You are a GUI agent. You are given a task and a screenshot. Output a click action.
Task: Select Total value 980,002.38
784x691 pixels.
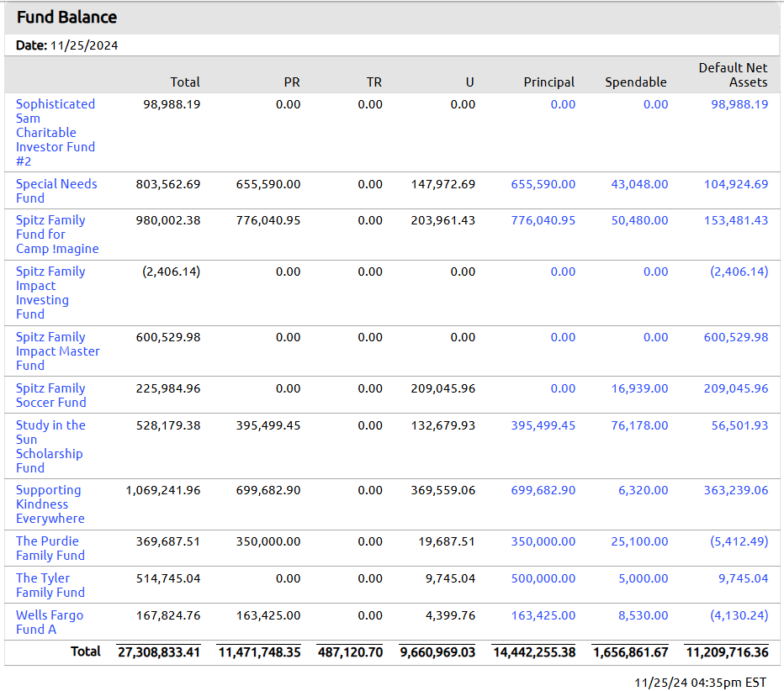(x=168, y=220)
